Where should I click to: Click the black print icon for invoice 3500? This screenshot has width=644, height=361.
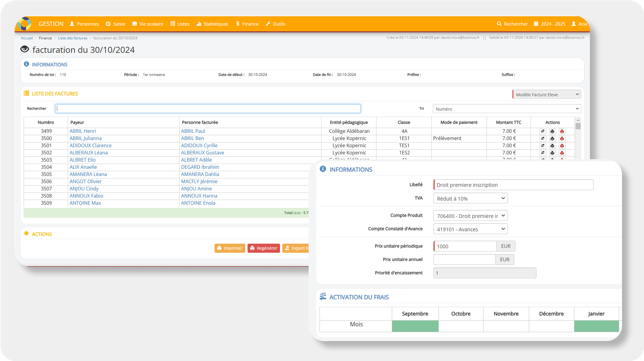(x=552, y=138)
